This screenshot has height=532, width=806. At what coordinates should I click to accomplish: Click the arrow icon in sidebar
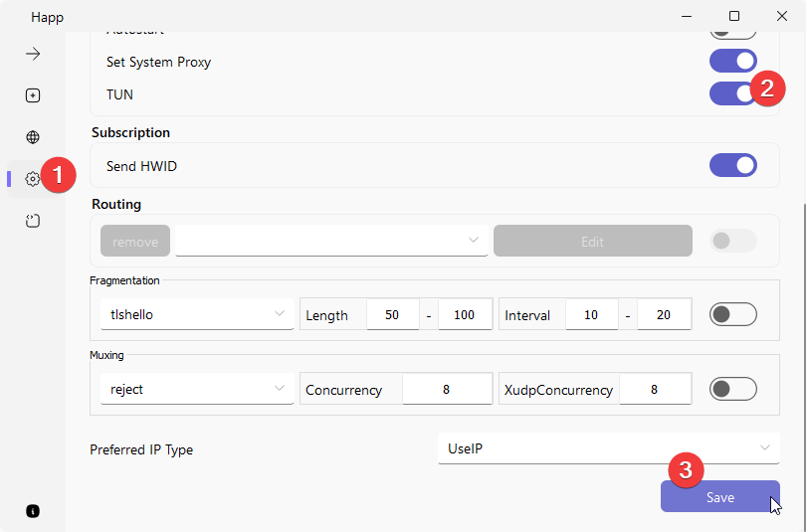(33, 54)
